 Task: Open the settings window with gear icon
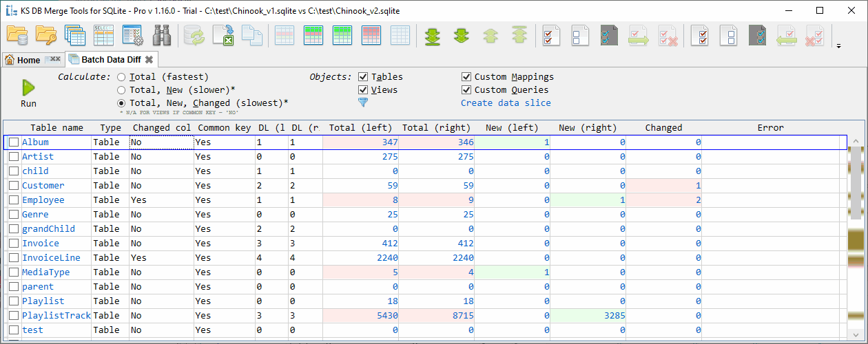coord(132,35)
